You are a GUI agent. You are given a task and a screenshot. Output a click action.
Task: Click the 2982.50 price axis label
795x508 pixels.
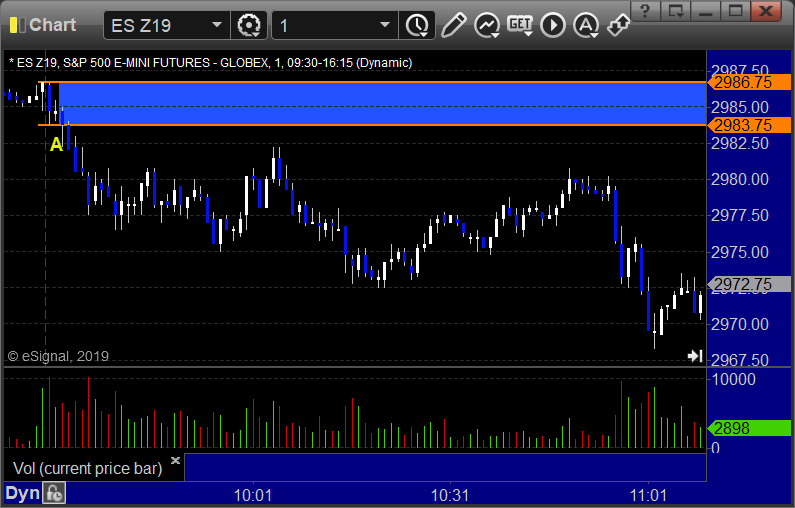click(740, 143)
